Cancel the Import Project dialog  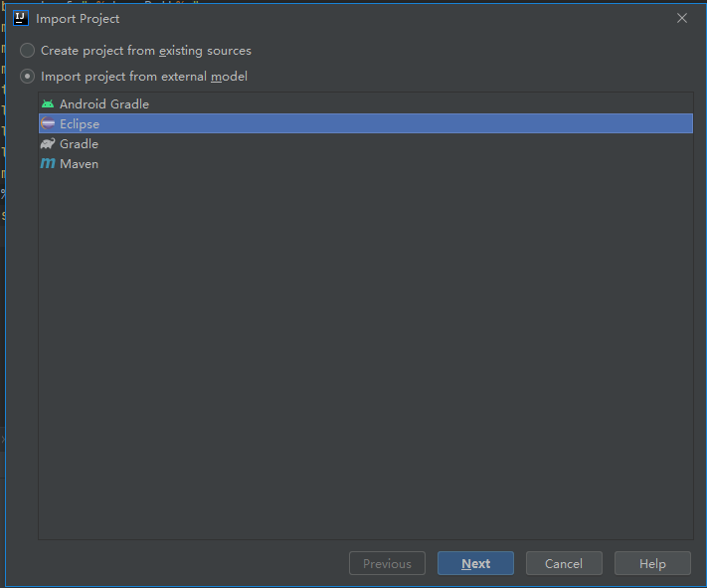[x=564, y=563]
